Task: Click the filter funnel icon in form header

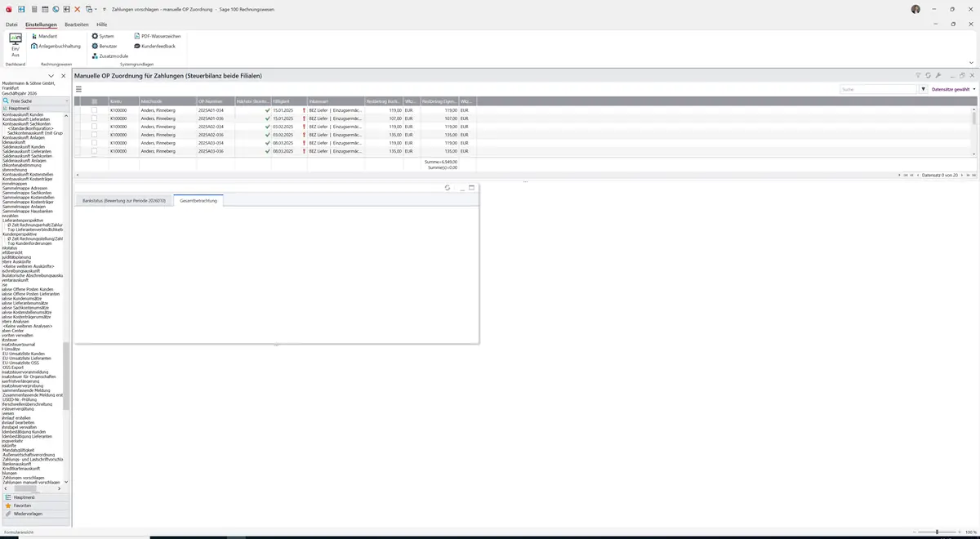Action: point(918,75)
